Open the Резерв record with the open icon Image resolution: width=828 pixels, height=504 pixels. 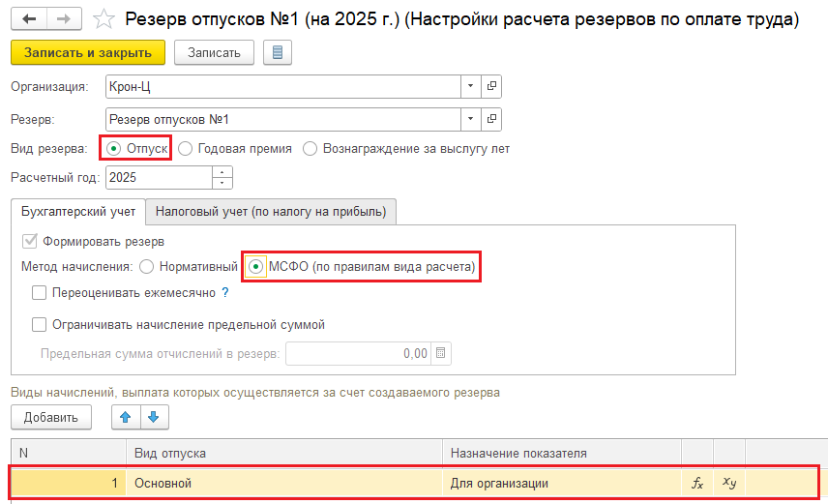[x=491, y=119]
